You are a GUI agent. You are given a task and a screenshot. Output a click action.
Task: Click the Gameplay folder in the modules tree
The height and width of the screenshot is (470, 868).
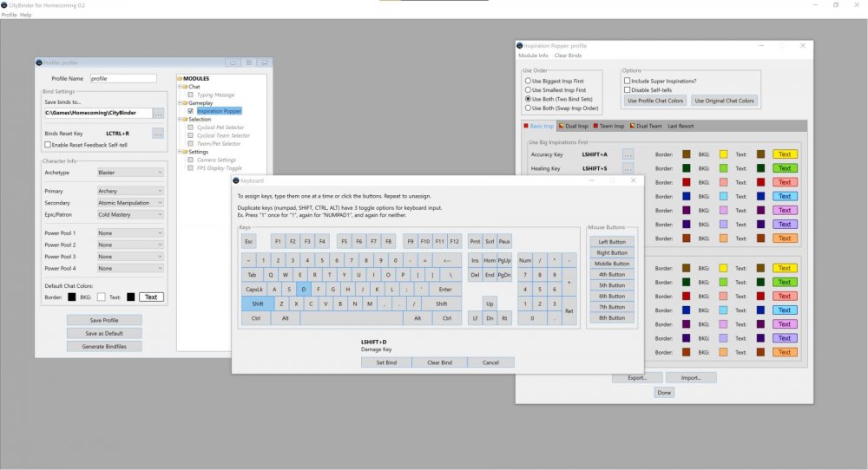tap(201, 102)
